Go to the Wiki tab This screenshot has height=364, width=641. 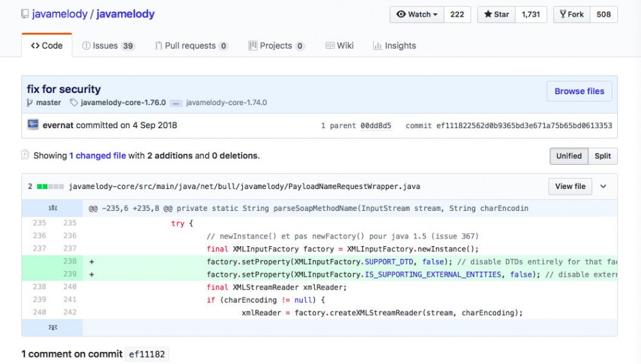339,45
